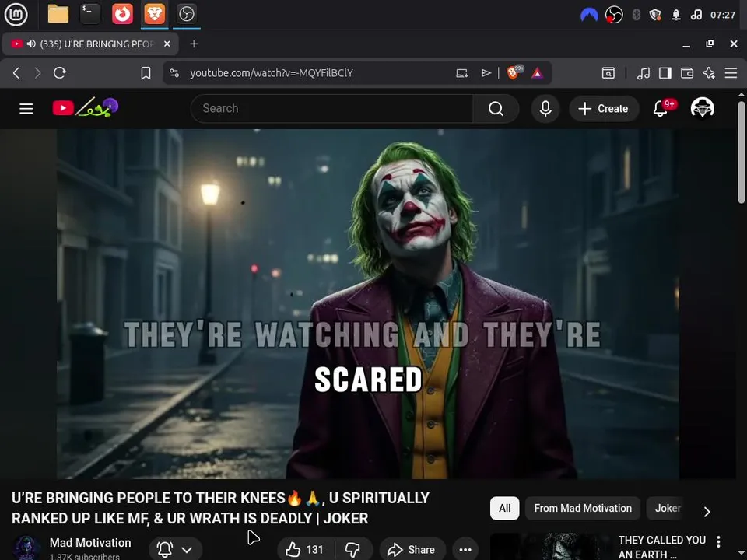This screenshot has width=747, height=560.
Task: Click the YouTube search field
Action: (331, 109)
